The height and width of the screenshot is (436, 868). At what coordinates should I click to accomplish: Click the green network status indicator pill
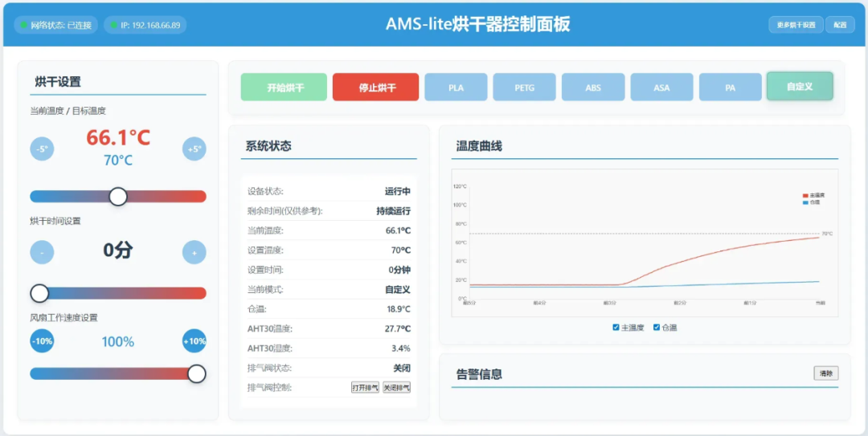pos(56,25)
